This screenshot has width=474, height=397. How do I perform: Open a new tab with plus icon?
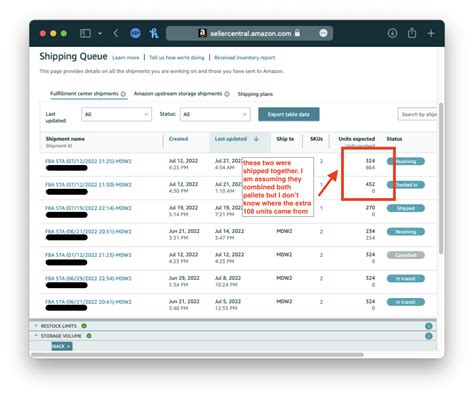[431, 33]
